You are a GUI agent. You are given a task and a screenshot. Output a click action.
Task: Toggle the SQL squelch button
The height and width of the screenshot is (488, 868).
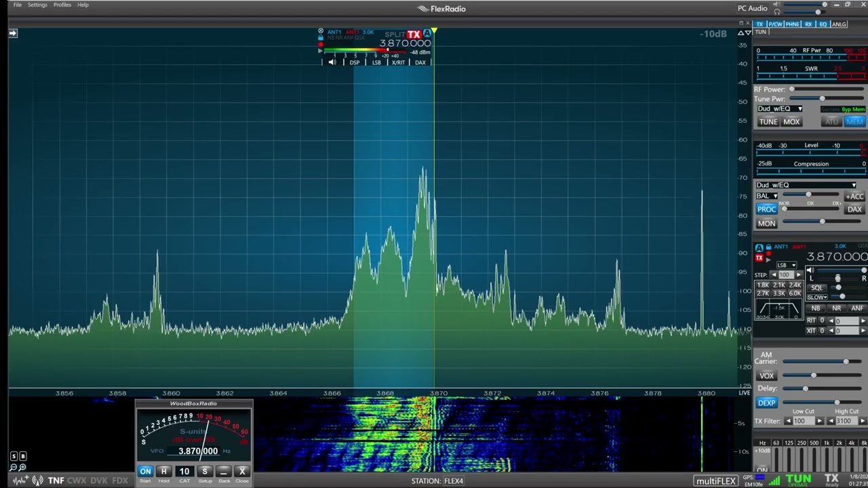(816, 288)
